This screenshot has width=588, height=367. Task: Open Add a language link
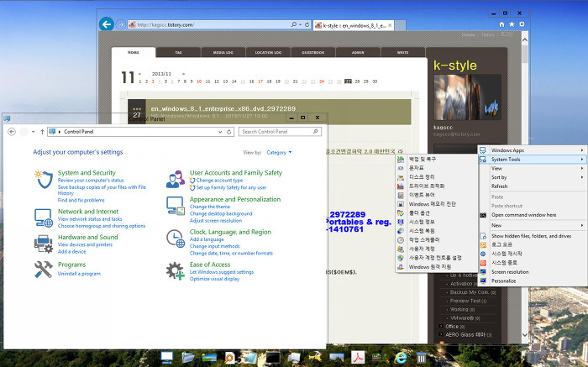[207, 239]
